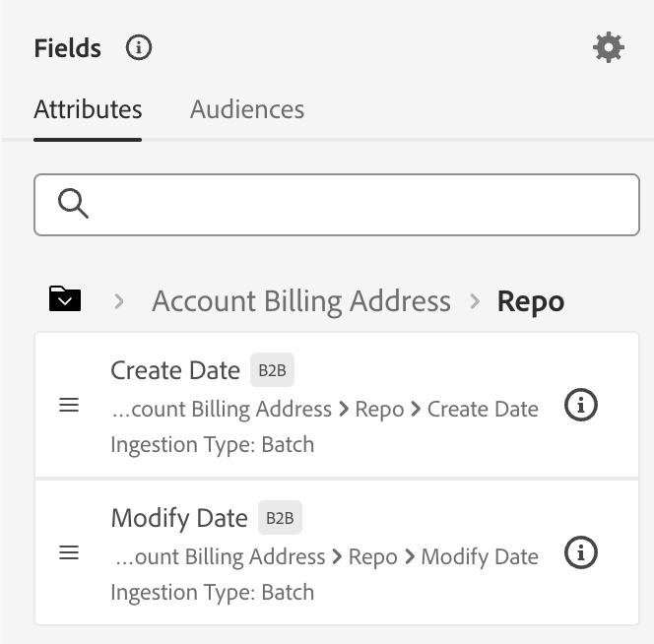This screenshot has height=644, width=654.
Task: Focus the fields search box
Action: [355, 205]
